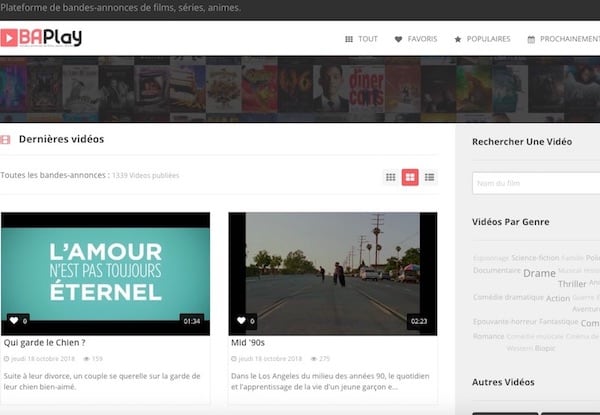The image size is (600, 415).
Task: Switch to large two-column grid view
Action: coord(410,177)
